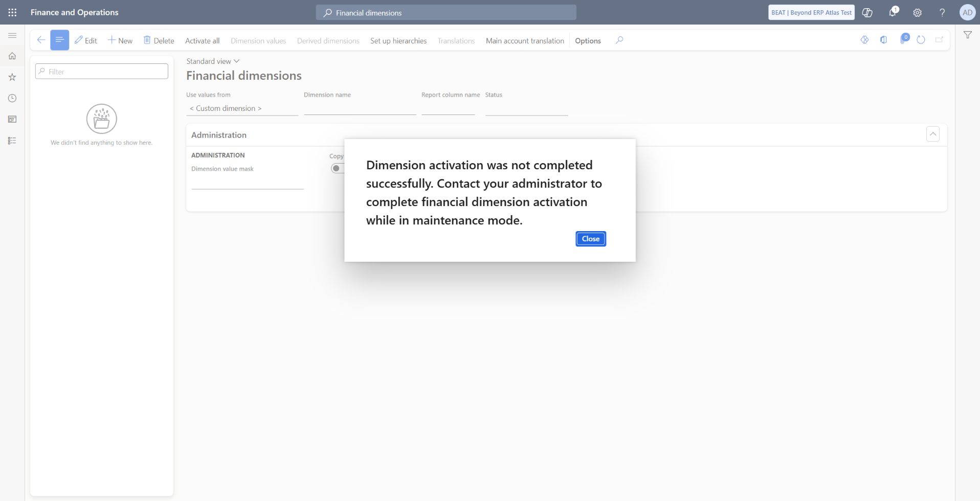Screen dimensions: 980x501
Task: Toggle the list view icon button
Action: [x=59, y=40]
